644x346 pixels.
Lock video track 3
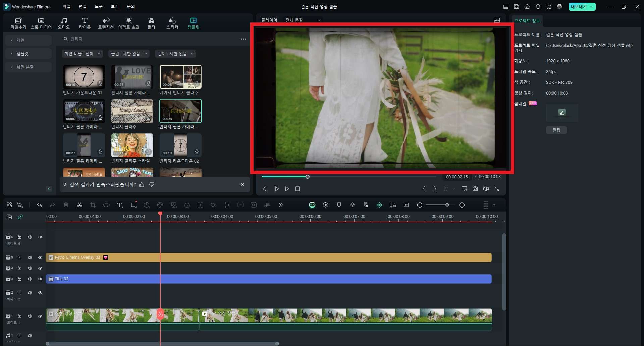[19, 279]
